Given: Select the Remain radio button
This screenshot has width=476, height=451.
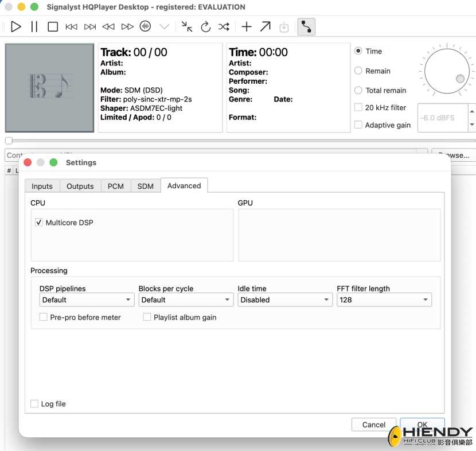Looking at the screenshot, I should click(x=358, y=71).
